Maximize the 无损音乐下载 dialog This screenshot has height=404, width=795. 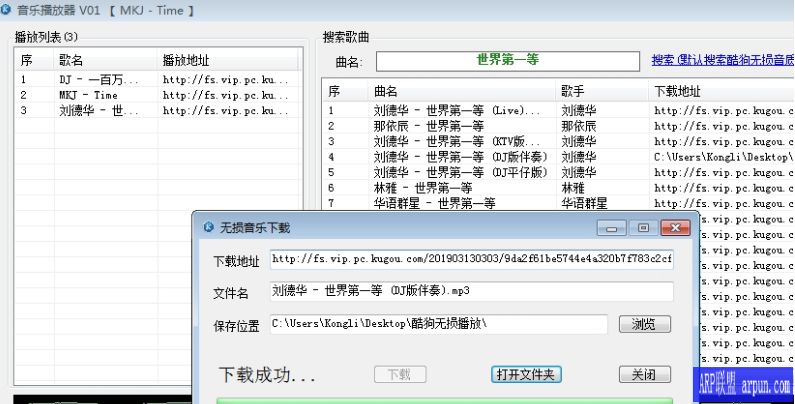coord(643,228)
